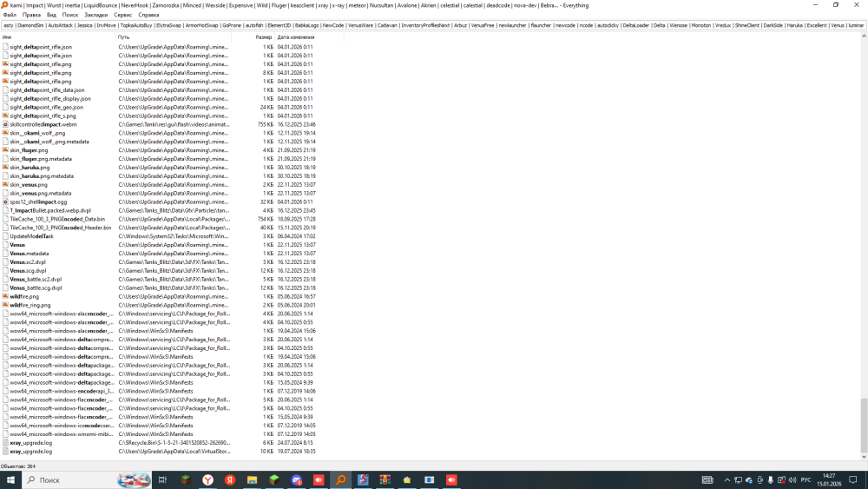Select the Venus_battle.sc2.dvpl file
Image resolution: width=868 pixels, height=489 pixels.
point(36,279)
